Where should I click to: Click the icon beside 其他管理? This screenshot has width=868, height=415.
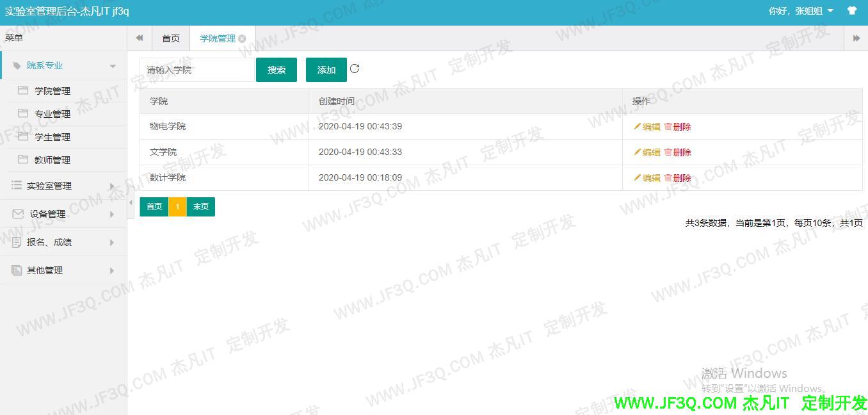[16, 270]
